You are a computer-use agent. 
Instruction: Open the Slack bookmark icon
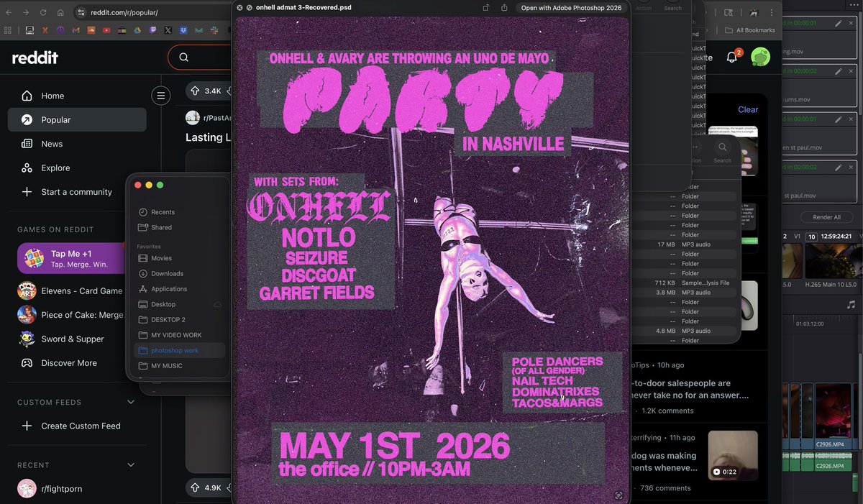click(x=214, y=30)
